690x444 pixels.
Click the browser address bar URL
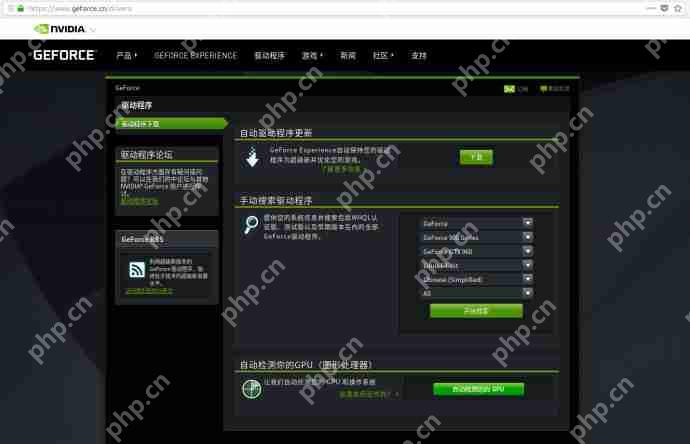[x=80, y=8]
